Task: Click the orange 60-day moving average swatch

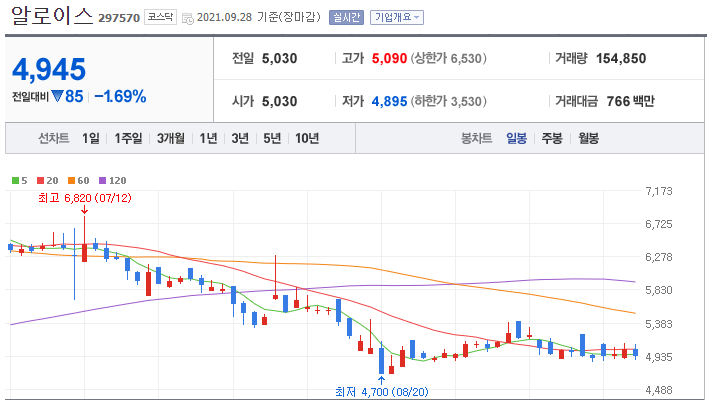Action: pos(71,180)
